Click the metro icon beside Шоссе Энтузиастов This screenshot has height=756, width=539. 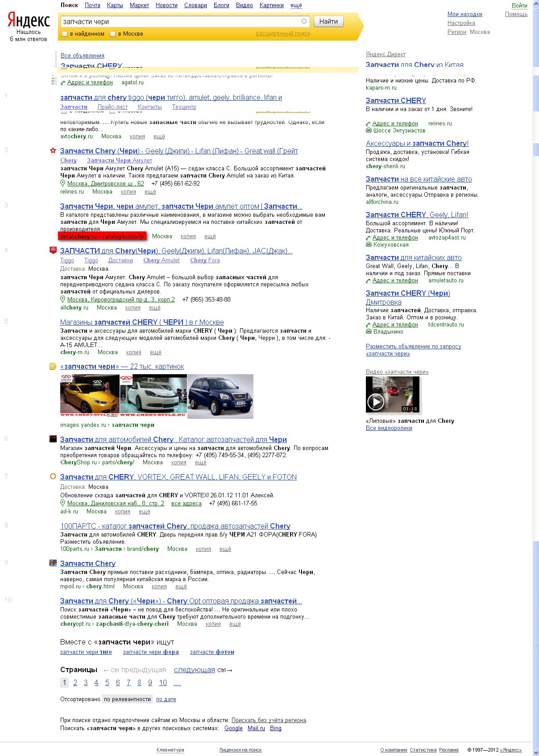(369, 131)
